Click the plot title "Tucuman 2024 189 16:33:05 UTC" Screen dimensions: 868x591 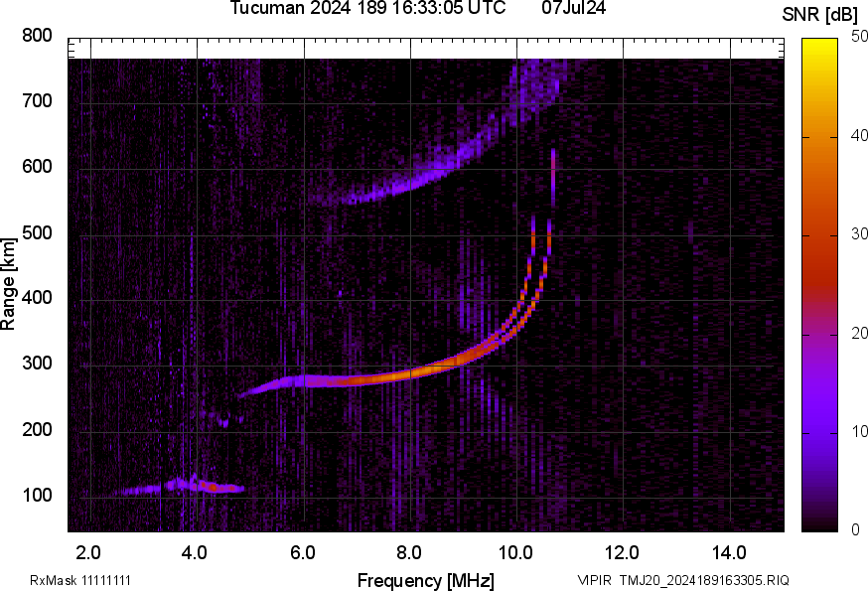click(x=367, y=8)
